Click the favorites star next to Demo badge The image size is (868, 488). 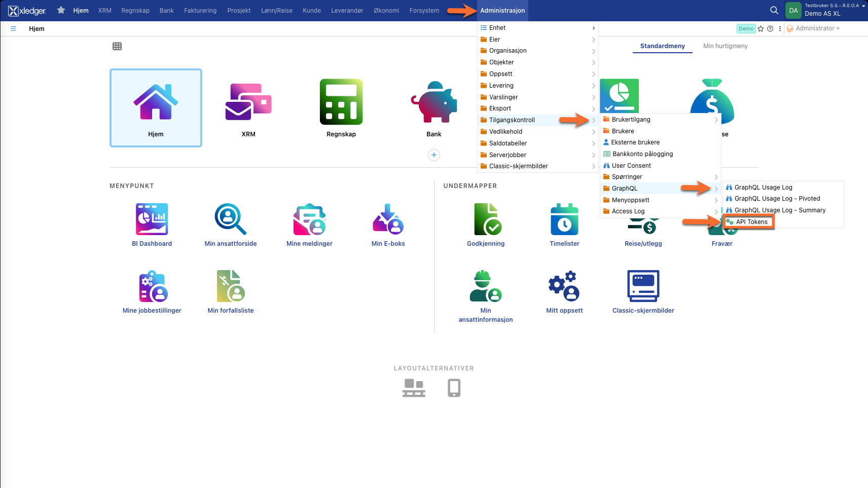(761, 29)
